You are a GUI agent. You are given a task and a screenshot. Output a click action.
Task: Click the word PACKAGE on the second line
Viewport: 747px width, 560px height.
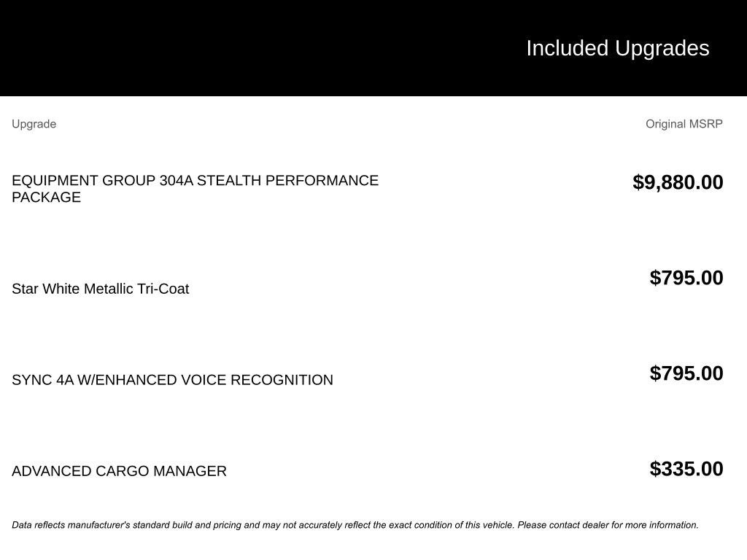46,197
